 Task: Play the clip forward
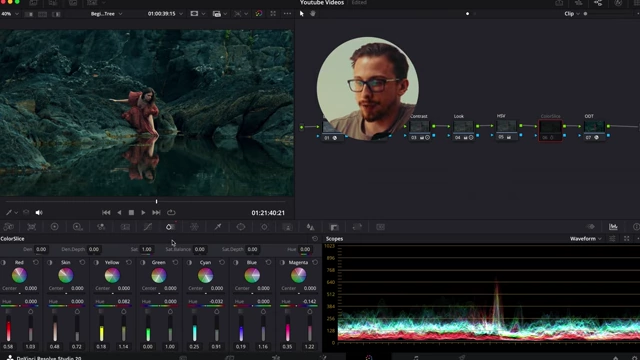coord(143,213)
